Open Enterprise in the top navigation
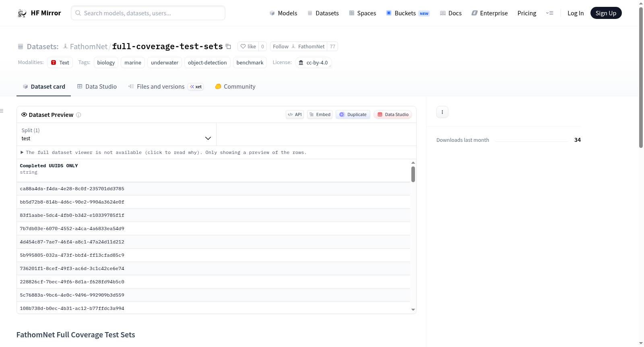Image resolution: width=644 pixels, height=347 pixels. 489,13
